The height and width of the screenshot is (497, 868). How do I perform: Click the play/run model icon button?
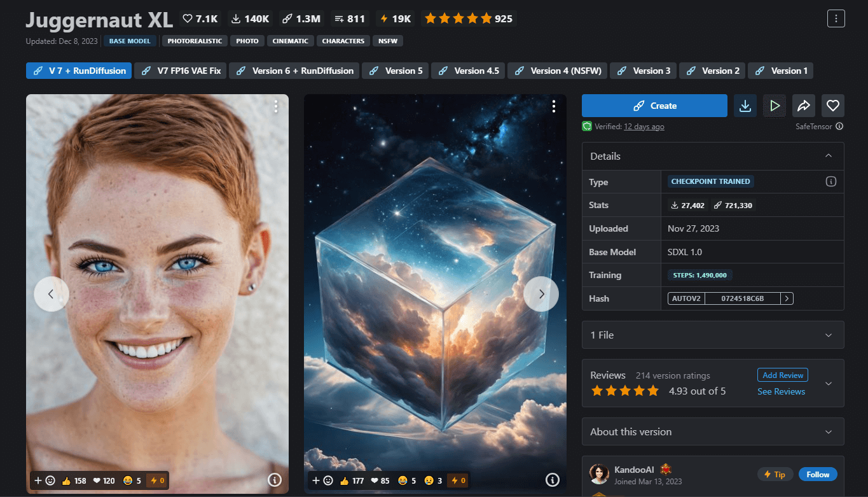point(775,106)
